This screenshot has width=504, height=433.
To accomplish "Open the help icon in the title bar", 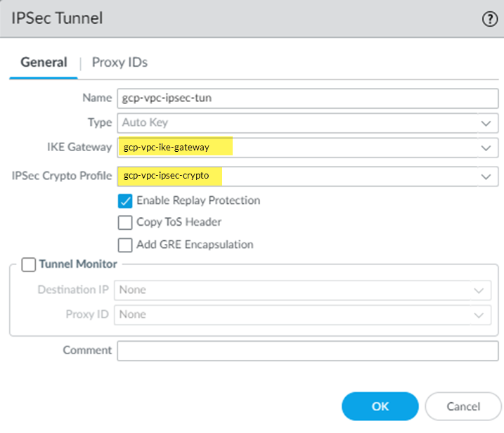I will tap(489, 19).
